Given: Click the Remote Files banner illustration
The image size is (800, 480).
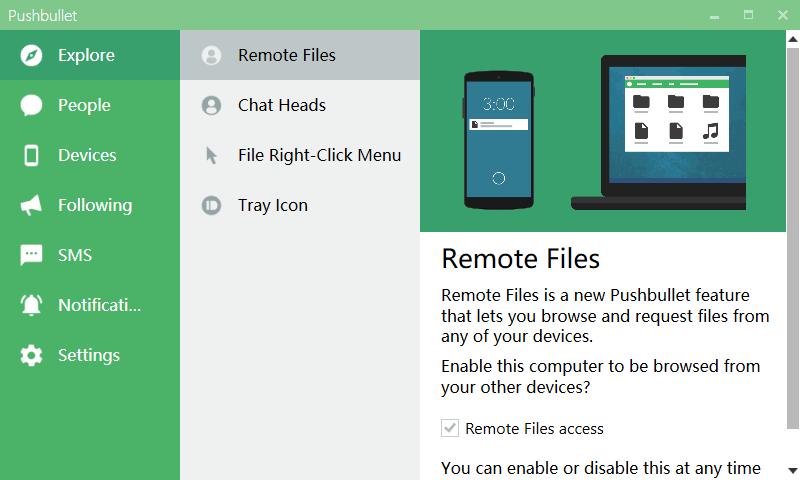Looking at the screenshot, I should (x=603, y=132).
